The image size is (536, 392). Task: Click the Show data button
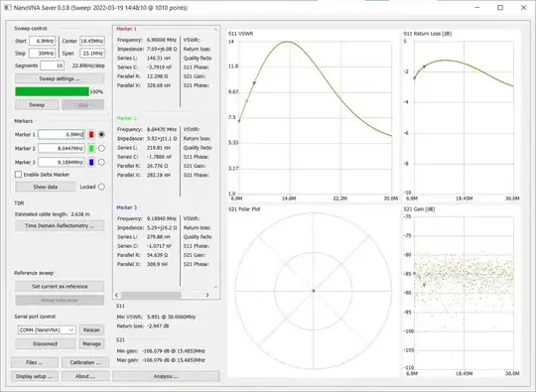pyautogui.click(x=45, y=187)
